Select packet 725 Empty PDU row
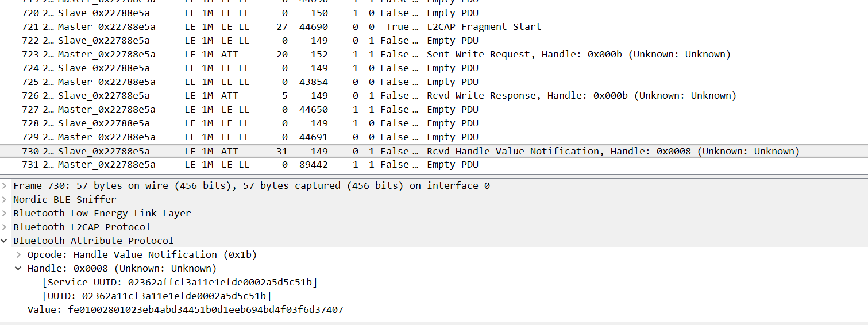 452,82
